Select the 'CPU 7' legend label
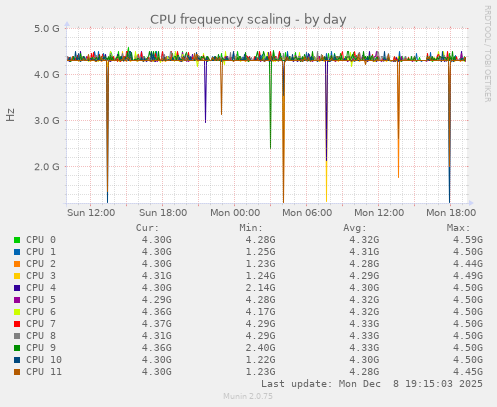Screen dimensions: 497x407 pos(41,324)
